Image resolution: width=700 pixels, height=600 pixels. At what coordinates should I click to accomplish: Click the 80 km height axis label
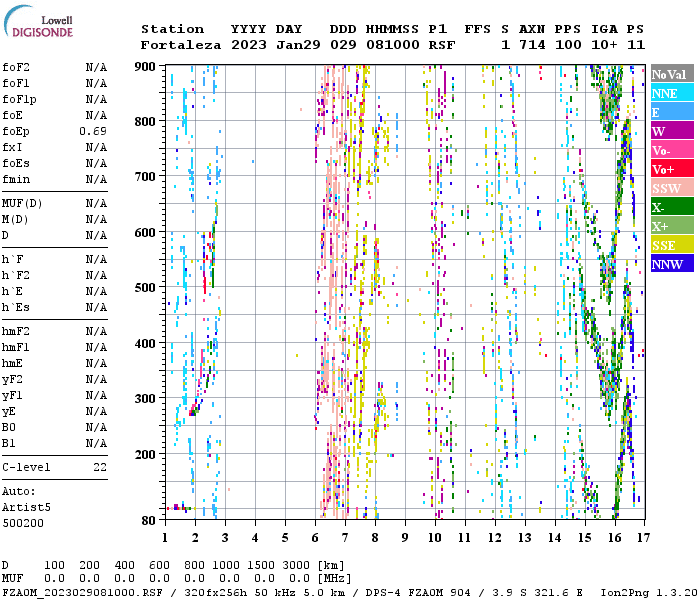(x=149, y=521)
